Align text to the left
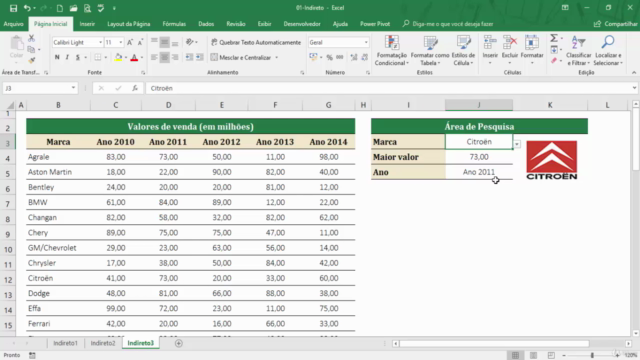640x360 pixels. point(154,58)
